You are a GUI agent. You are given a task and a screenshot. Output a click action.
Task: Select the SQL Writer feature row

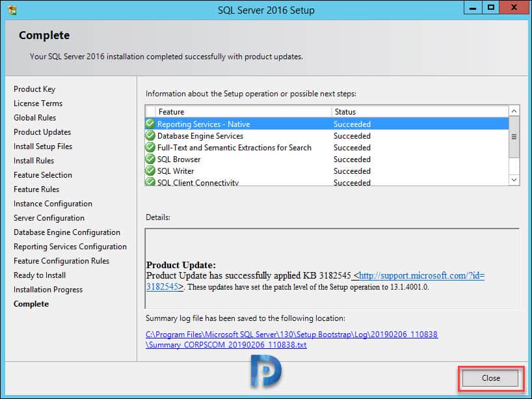click(326, 171)
